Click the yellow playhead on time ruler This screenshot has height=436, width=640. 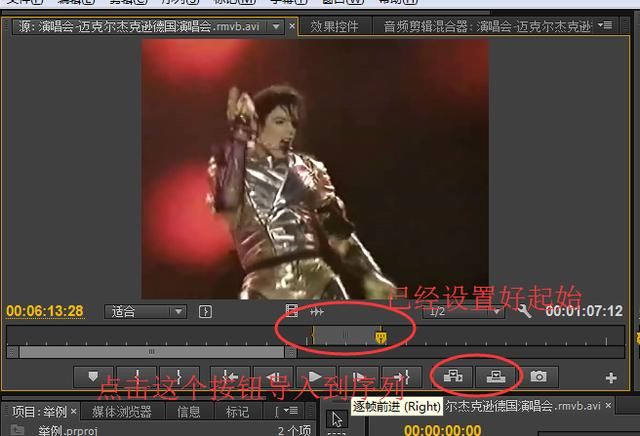pos(380,337)
